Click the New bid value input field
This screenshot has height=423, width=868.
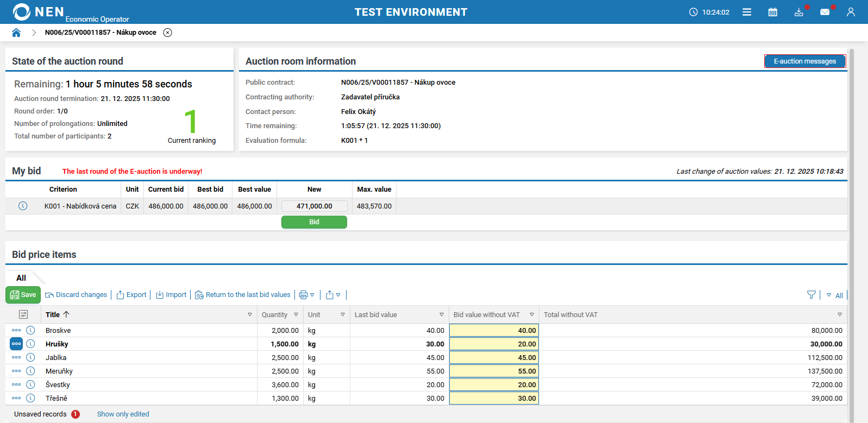click(314, 206)
